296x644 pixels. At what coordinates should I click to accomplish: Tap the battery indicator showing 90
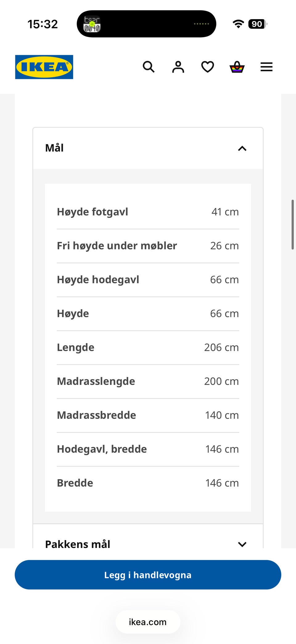point(258,24)
